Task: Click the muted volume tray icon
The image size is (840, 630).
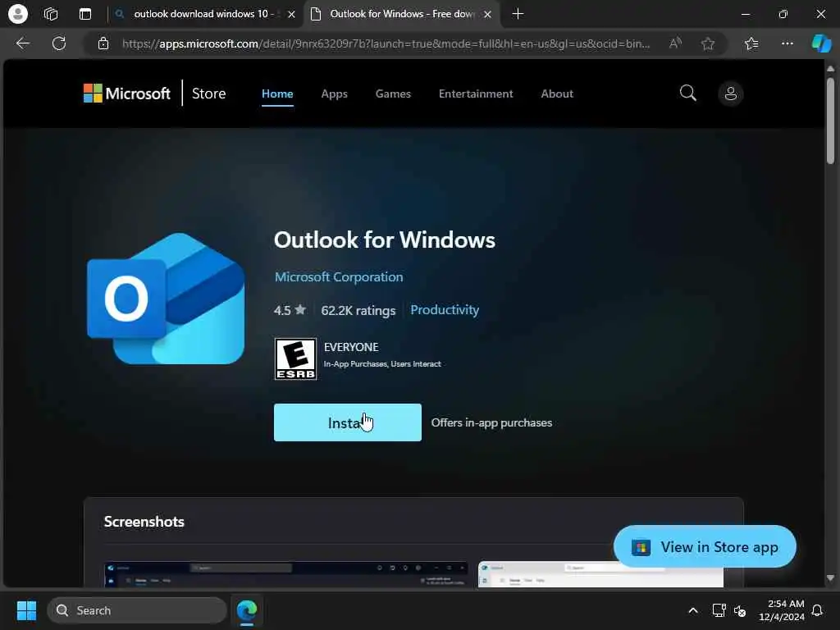Action: point(740,610)
